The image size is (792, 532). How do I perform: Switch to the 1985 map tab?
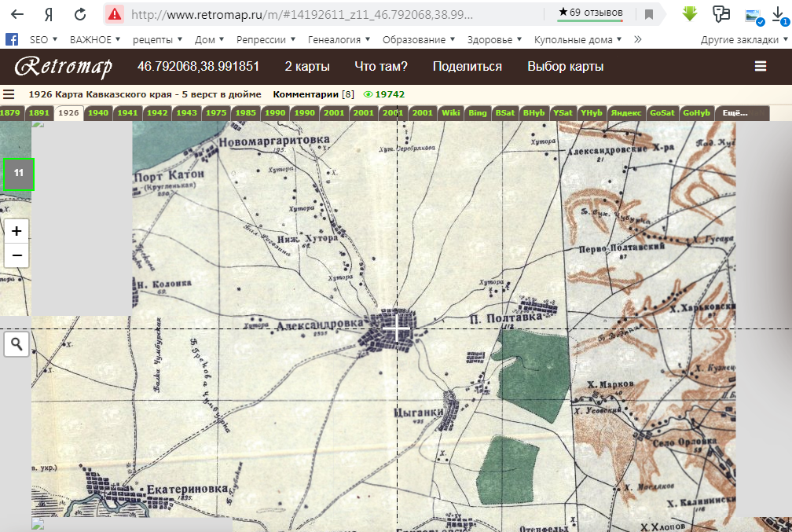245,113
